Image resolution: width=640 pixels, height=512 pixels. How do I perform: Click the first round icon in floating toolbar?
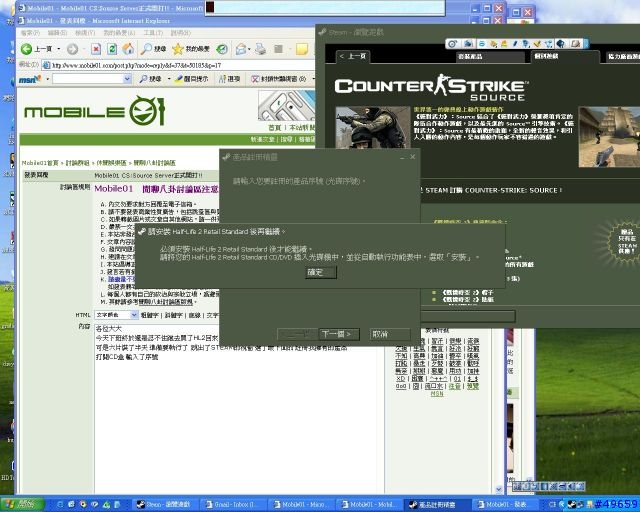452,44
